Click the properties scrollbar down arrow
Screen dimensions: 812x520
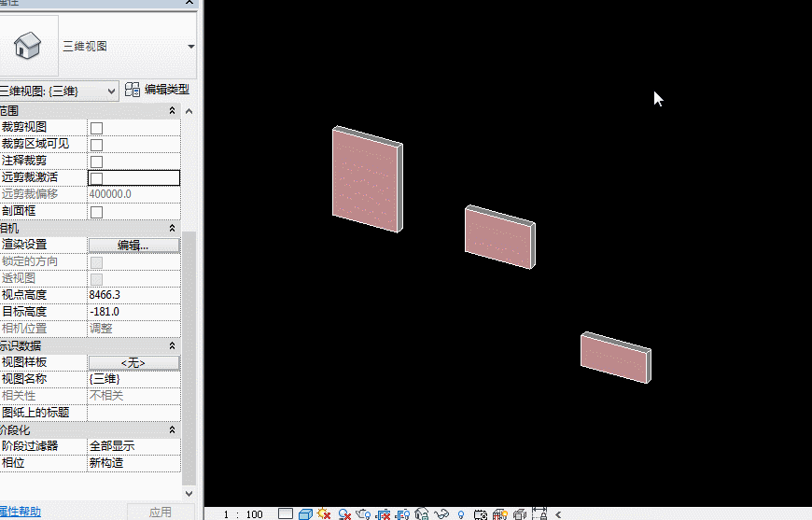pyautogui.click(x=189, y=494)
